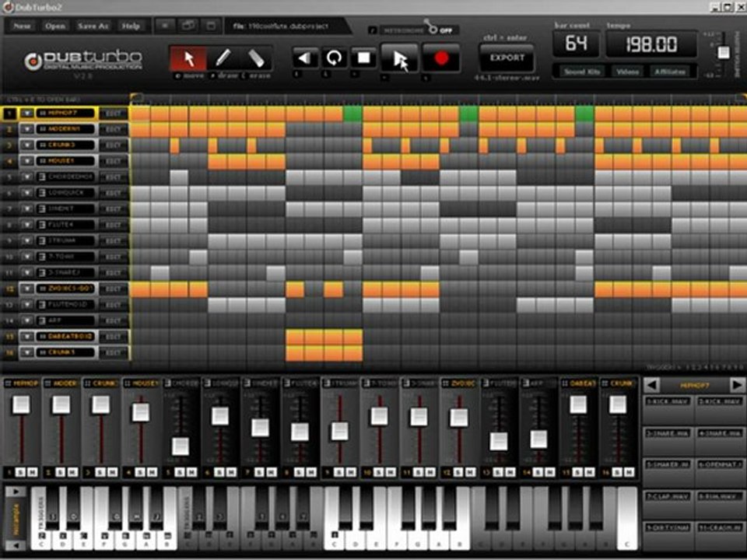Click EDIT button on track 8 FLUTE4
747x560 pixels.
[x=114, y=225]
